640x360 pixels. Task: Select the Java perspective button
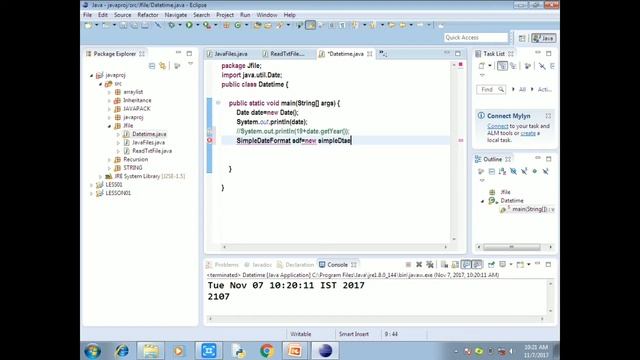544,38
